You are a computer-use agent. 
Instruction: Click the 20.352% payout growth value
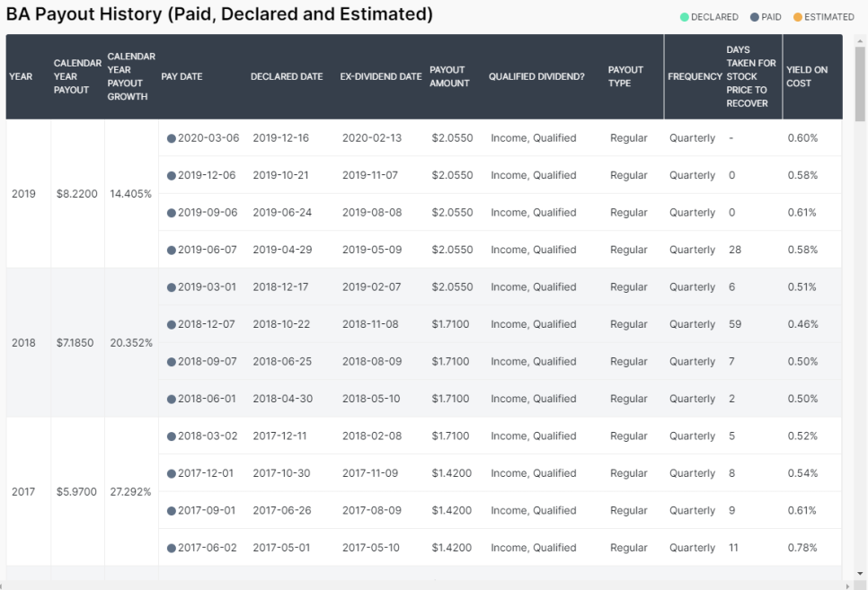(130, 343)
